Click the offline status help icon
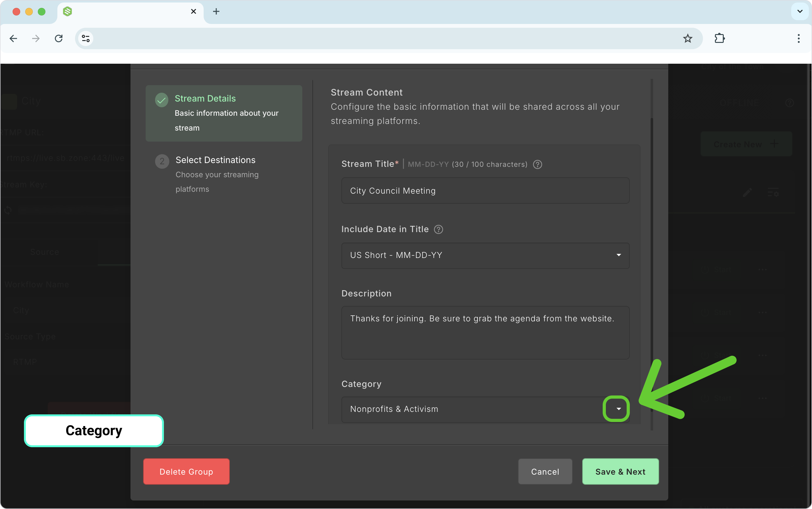Viewport: 812px width, 509px height. click(789, 103)
